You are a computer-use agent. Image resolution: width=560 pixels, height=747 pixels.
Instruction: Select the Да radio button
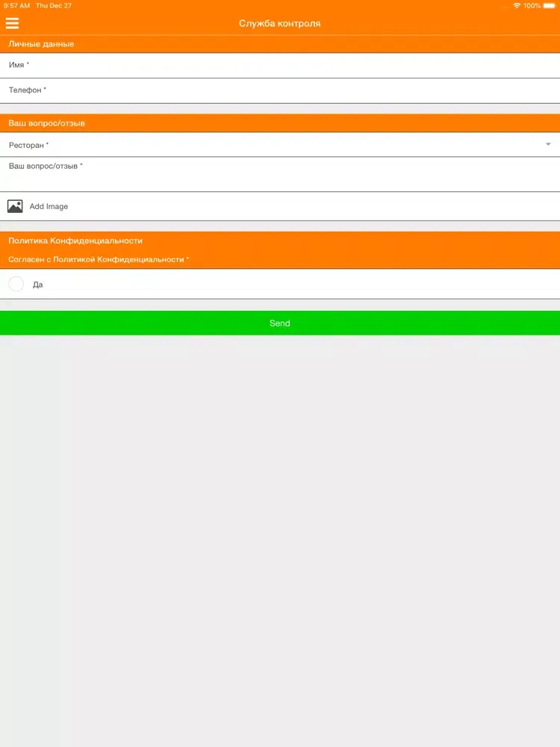[16, 284]
